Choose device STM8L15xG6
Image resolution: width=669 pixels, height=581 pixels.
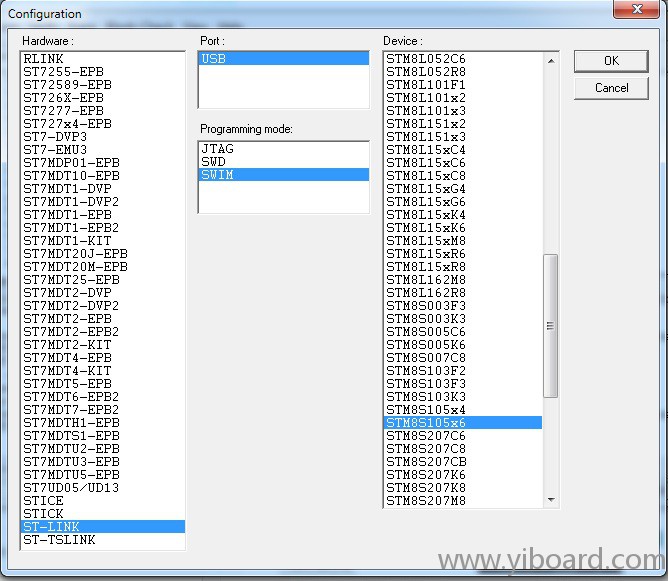tap(463, 202)
